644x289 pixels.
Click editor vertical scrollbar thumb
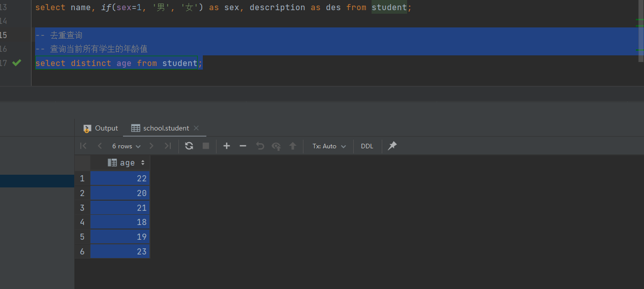pos(641,30)
